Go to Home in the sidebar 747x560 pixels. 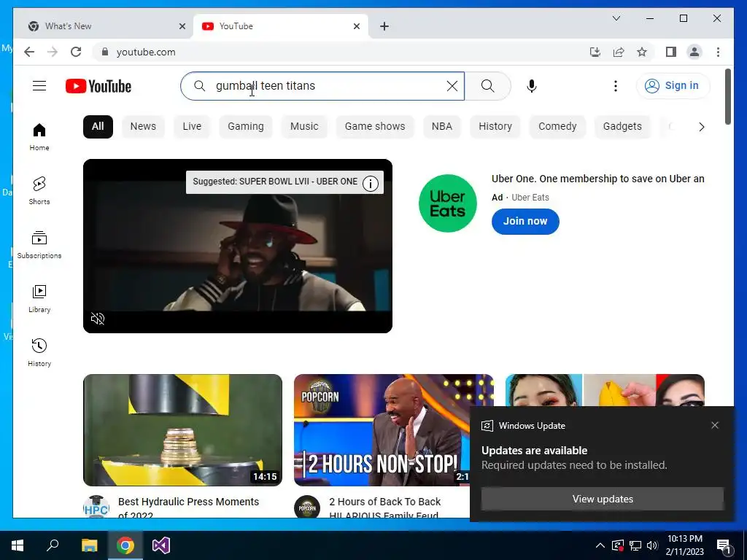(x=39, y=137)
